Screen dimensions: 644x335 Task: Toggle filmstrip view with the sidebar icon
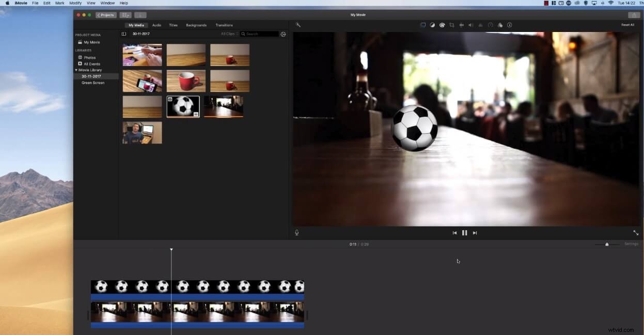(x=123, y=34)
